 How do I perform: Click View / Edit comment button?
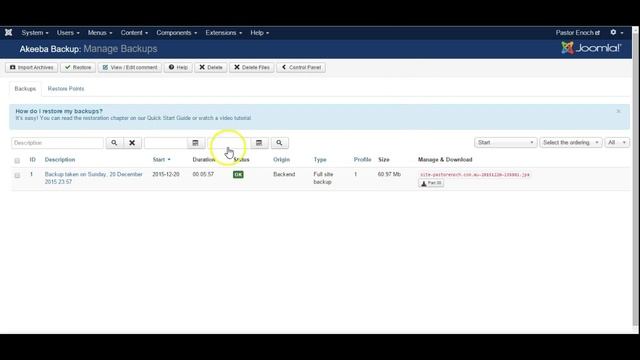[130, 67]
